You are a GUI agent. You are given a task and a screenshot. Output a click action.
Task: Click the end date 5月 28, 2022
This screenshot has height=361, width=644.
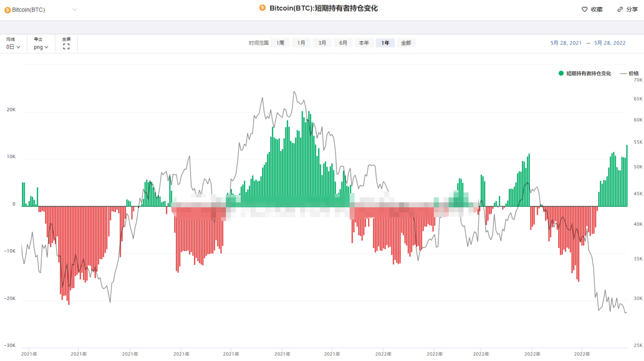tap(610, 43)
